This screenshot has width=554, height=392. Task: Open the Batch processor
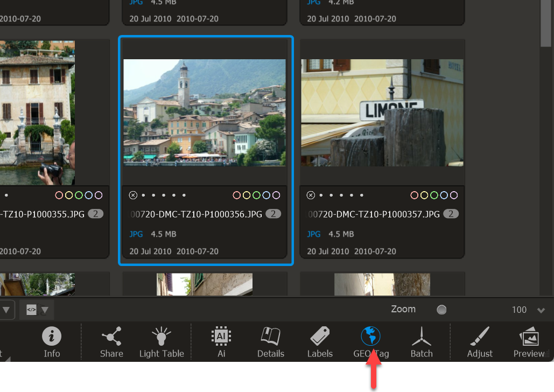click(422, 342)
